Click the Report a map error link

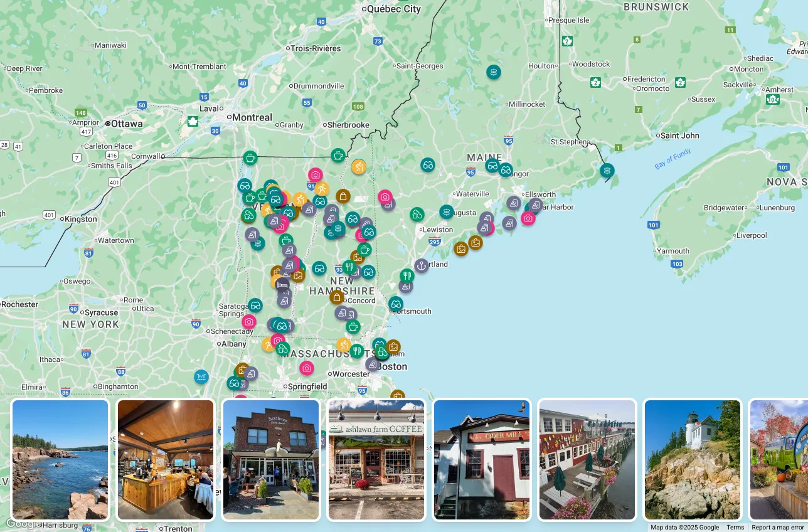[778, 528]
